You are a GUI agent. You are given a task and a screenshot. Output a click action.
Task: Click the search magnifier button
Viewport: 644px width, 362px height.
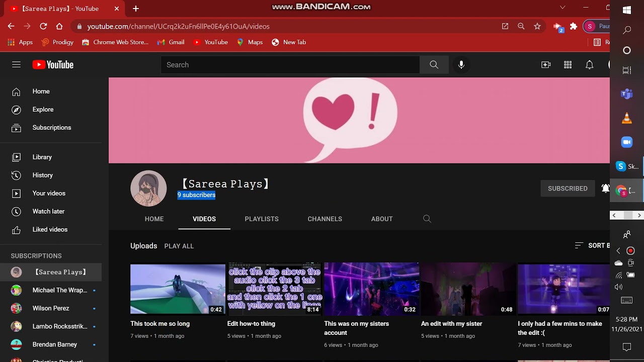point(434,65)
